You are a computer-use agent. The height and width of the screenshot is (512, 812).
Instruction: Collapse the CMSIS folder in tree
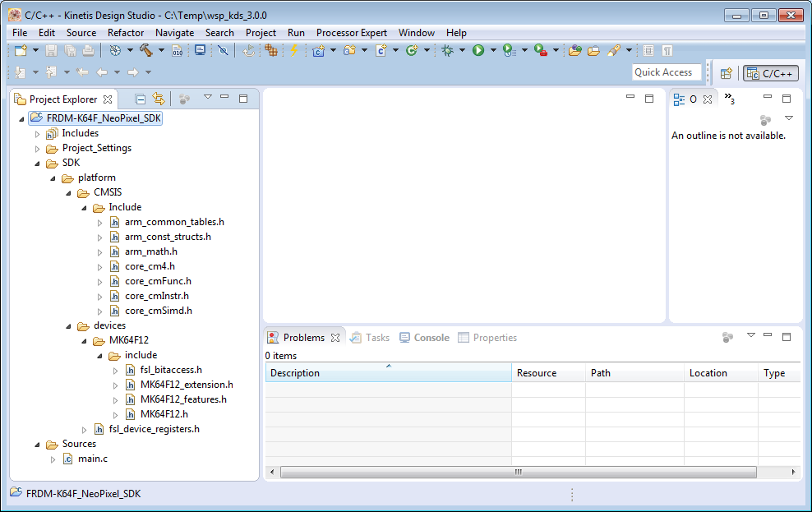(70, 193)
